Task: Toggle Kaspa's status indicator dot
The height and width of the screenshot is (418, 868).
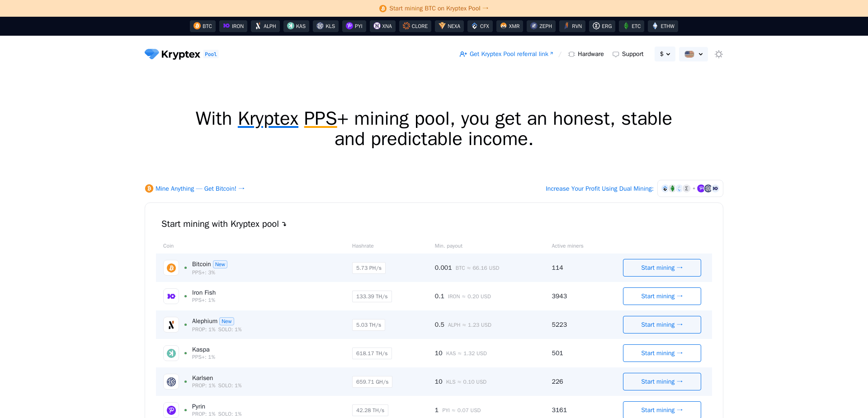Action: (x=185, y=353)
